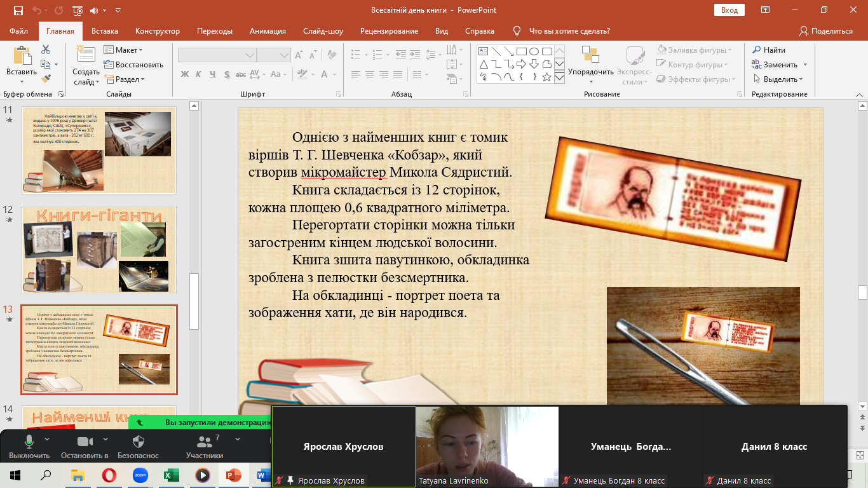Select the oval shape in shapes gallery
The height and width of the screenshot is (488, 868).
(x=534, y=51)
